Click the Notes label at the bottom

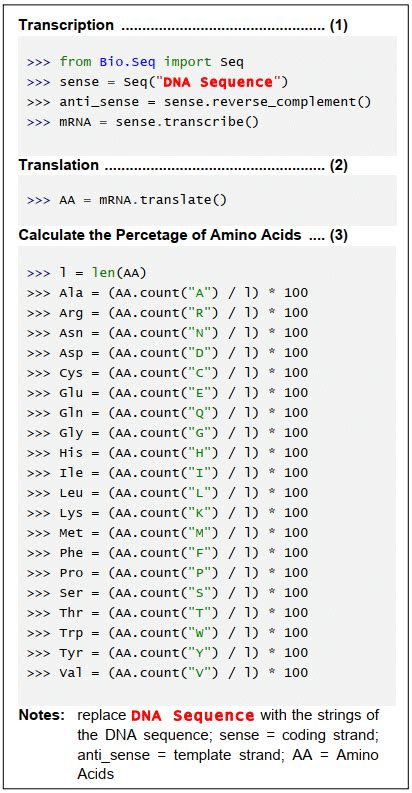[x=42, y=716]
